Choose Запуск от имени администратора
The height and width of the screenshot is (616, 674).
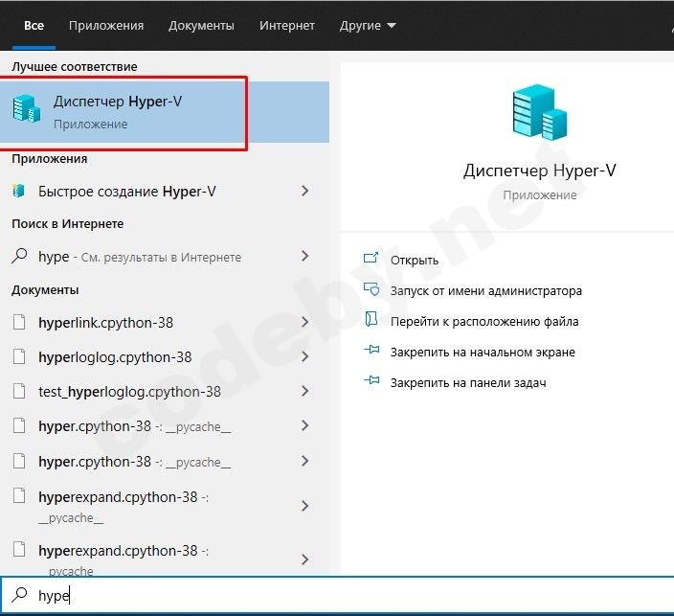tap(486, 291)
